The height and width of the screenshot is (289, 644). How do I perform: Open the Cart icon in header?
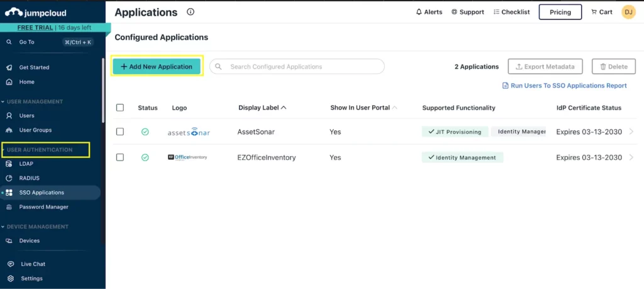point(595,12)
